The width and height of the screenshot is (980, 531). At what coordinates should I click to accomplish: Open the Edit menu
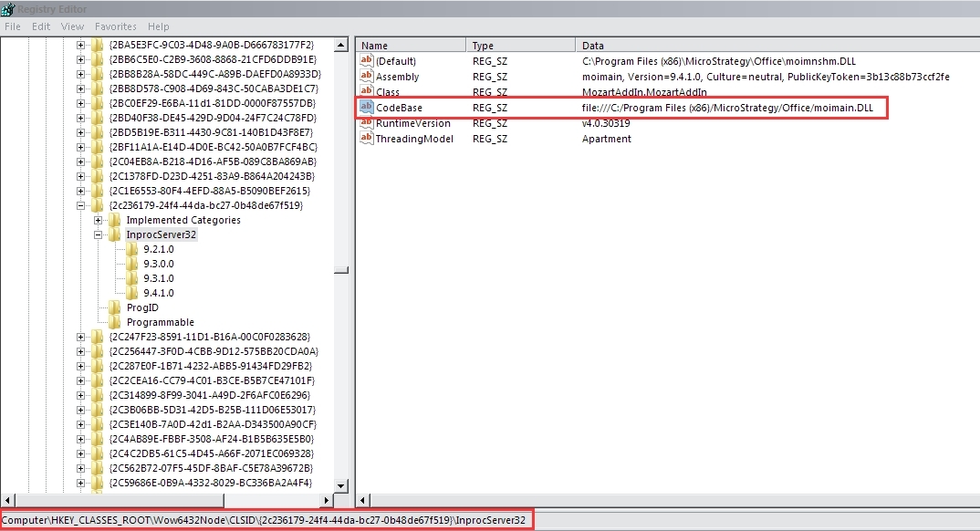click(x=41, y=26)
